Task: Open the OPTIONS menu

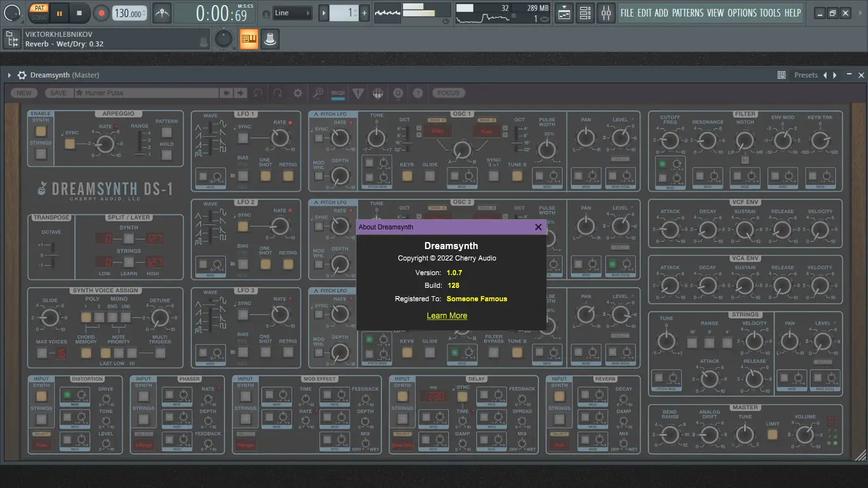Action: coord(742,13)
